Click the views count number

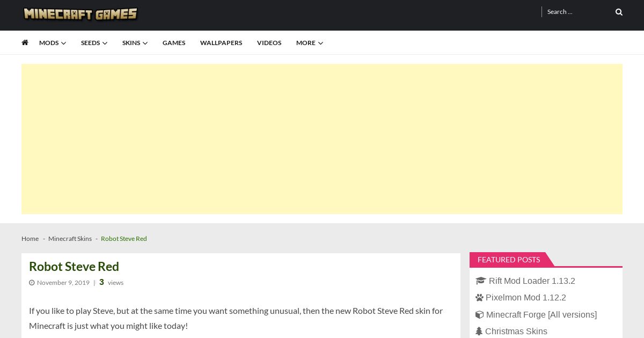coord(101,282)
